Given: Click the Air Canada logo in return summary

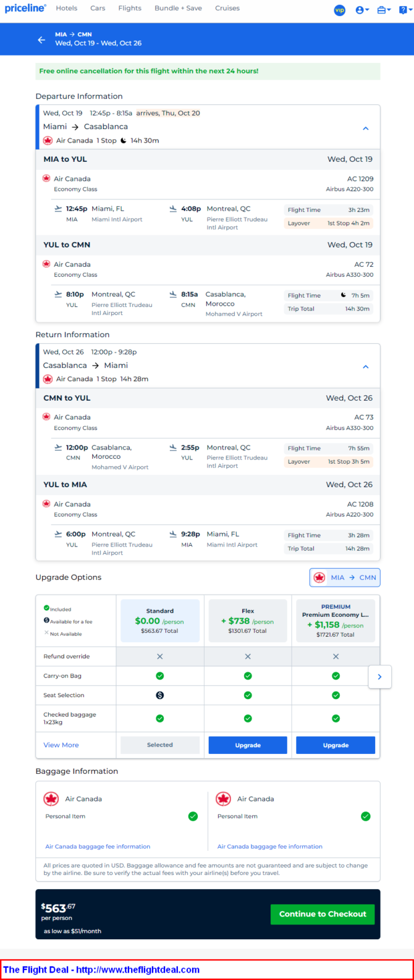Looking at the screenshot, I should [x=48, y=379].
